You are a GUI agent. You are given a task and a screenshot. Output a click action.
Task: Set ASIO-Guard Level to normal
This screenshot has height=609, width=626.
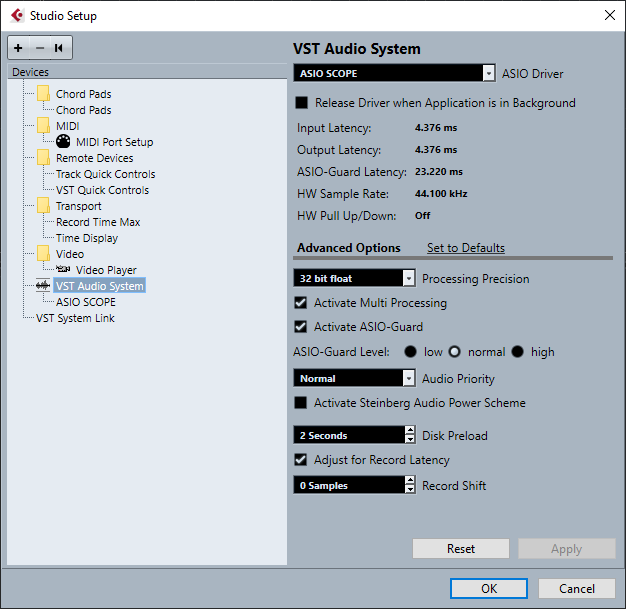(x=454, y=351)
